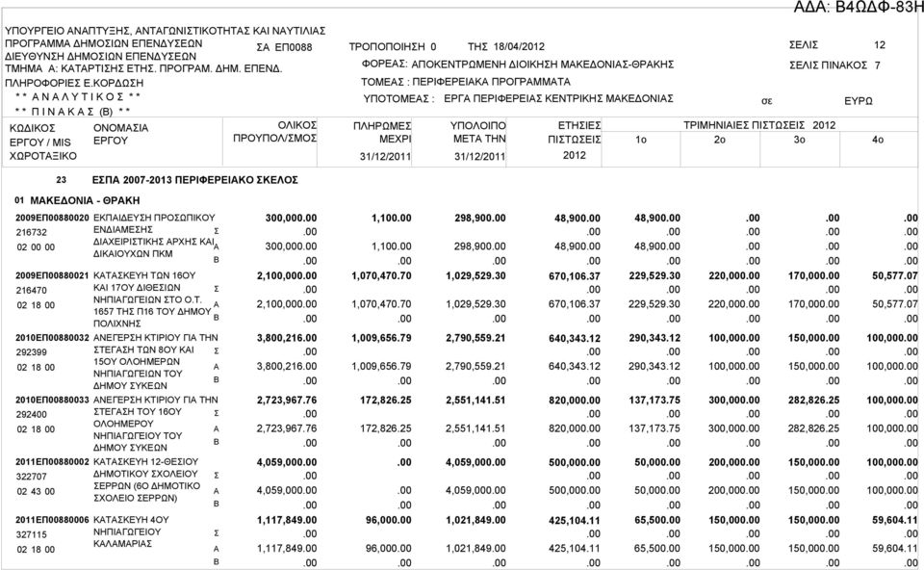Select project code '2009ΕΠ00880021'
Viewport: 924px width, 570px height.
pyautogui.click(x=52, y=276)
